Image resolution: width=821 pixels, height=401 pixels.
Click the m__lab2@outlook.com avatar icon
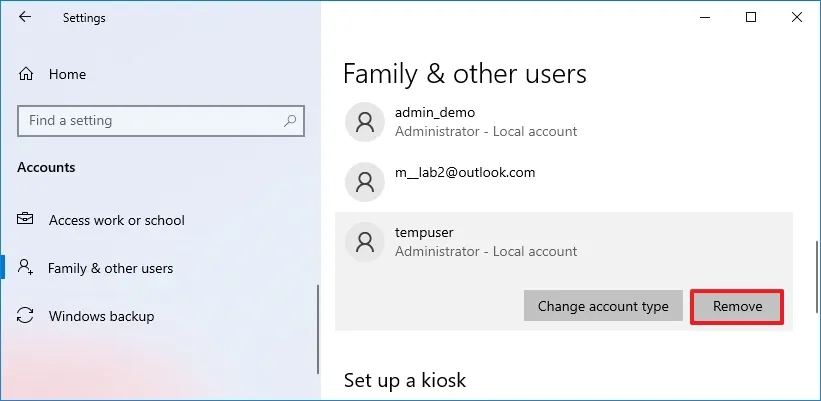365,182
